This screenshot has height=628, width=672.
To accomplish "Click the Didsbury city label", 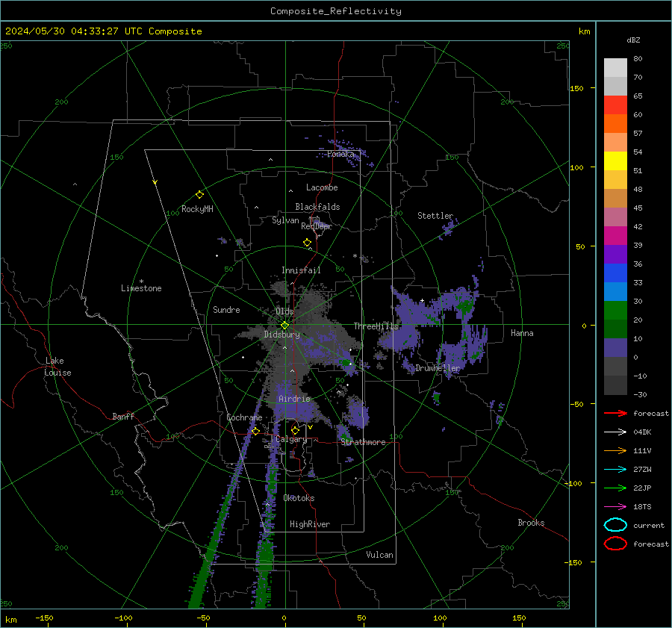I will click(x=281, y=335).
